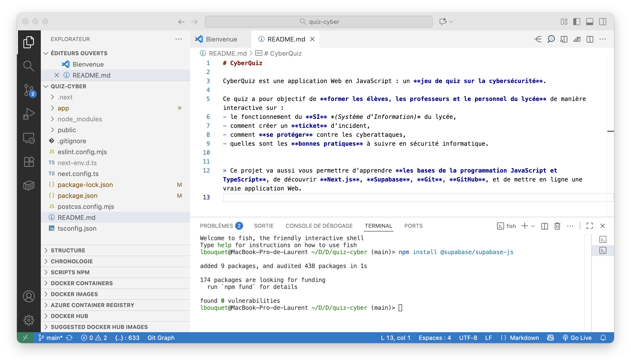This screenshot has width=631, height=364.
Task: Open Manage gear icon in activity bar
Action: [29, 320]
